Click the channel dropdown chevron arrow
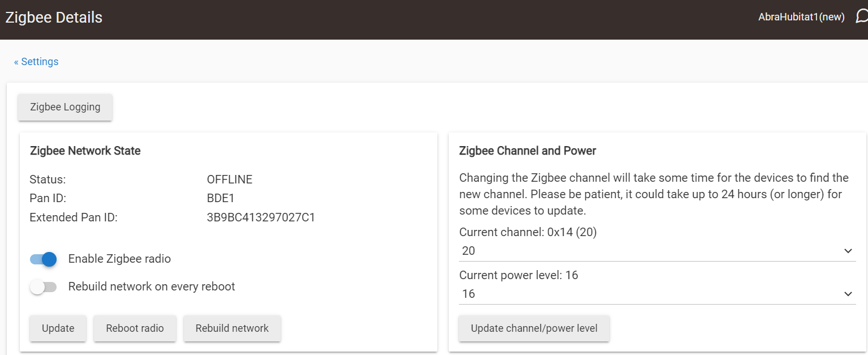868x355 pixels. 848,251
